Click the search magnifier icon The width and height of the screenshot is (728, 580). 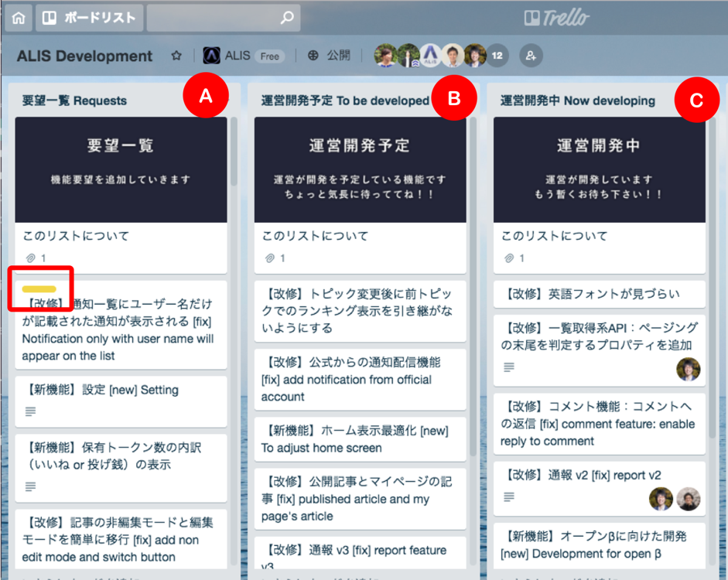click(286, 17)
